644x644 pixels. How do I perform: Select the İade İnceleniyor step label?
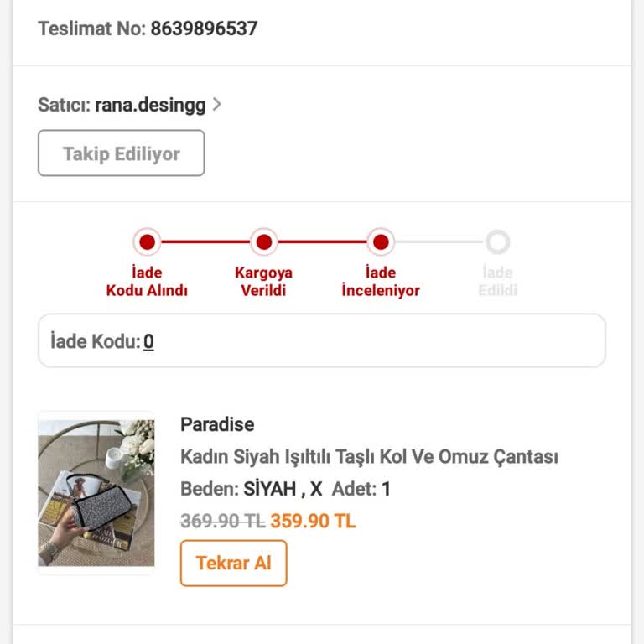[x=381, y=282]
